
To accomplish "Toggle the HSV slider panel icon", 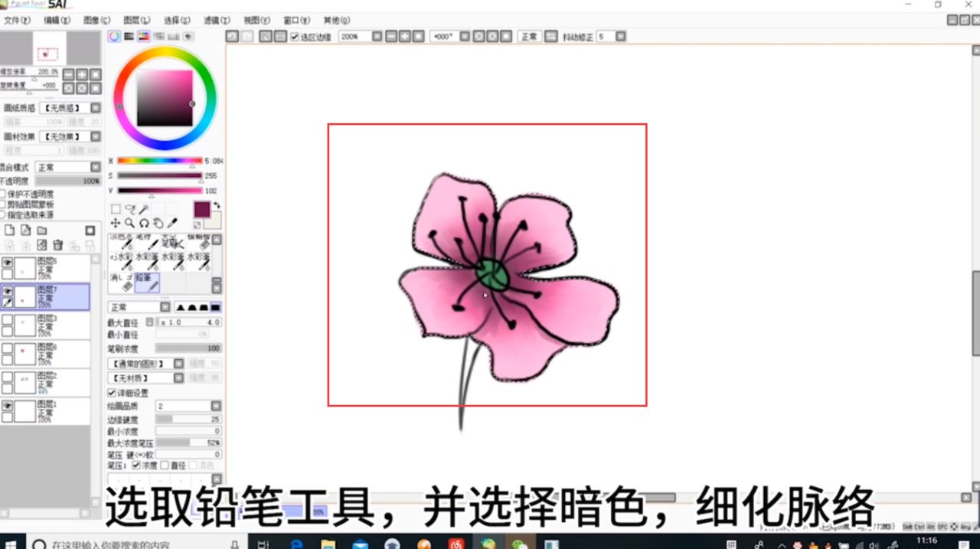I will coord(143,36).
